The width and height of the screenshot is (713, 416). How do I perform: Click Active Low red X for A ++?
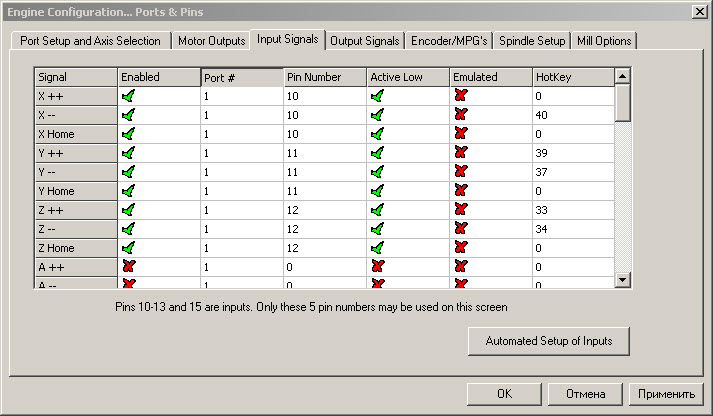tap(378, 266)
